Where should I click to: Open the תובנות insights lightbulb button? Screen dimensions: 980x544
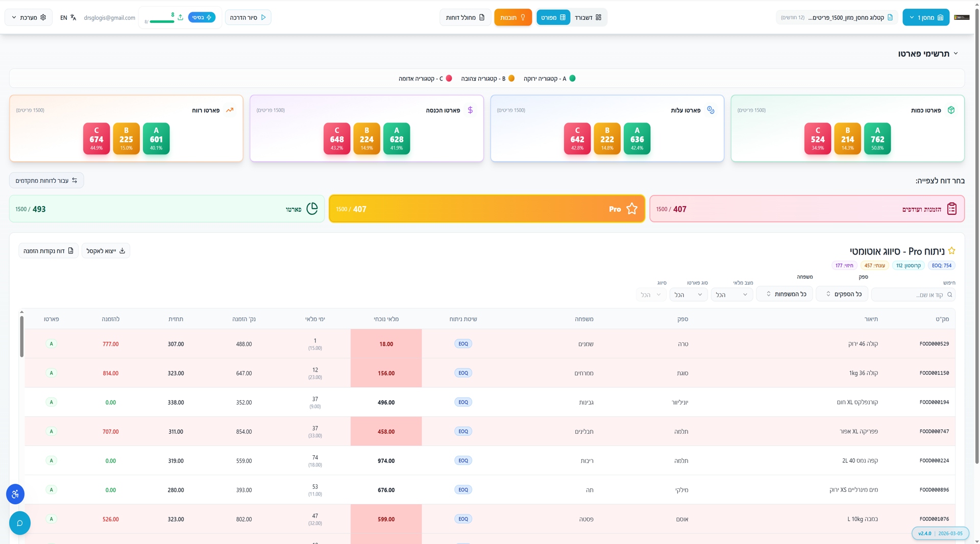click(x=512, y=17)
